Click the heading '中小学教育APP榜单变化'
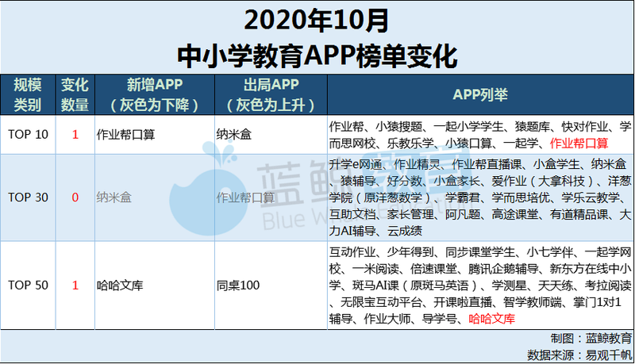635x364 pixels. tap(317, 56)
